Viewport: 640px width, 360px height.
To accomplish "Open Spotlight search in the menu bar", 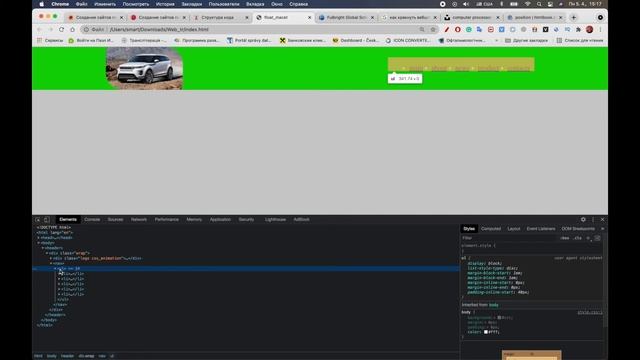I will click(x=539, y=4).
